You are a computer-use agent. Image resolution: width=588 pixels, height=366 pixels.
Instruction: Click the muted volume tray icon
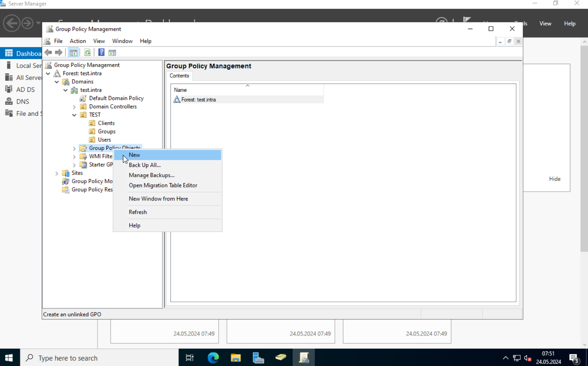[527, 358]
